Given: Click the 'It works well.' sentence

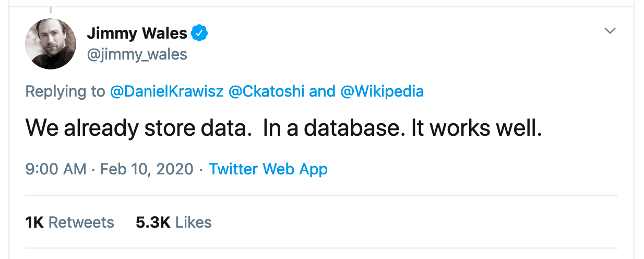Looking at the screenshot, I should tap(476, 129).
